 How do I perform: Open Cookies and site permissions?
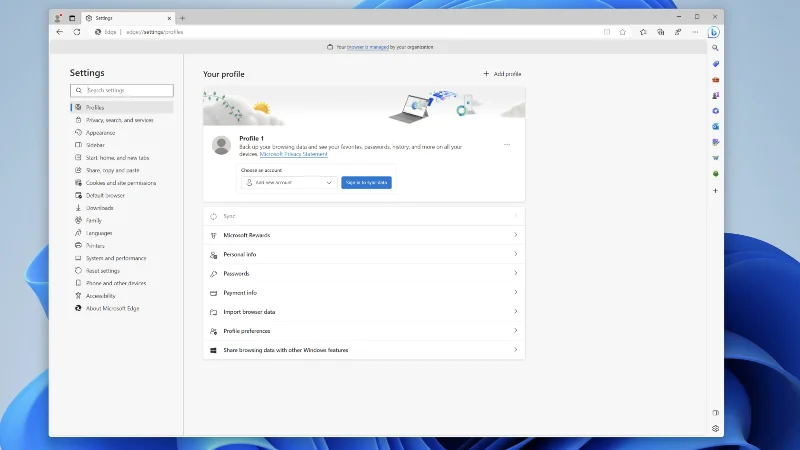[122, 183]
